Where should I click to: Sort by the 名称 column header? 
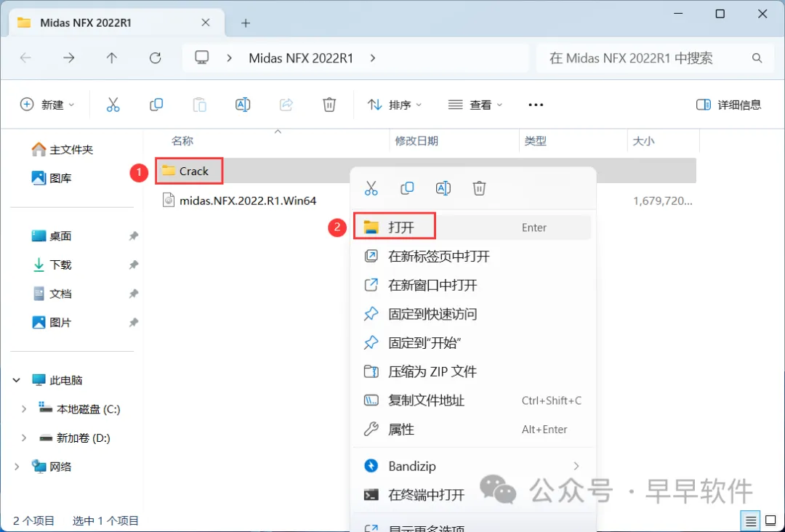[182, 141]
